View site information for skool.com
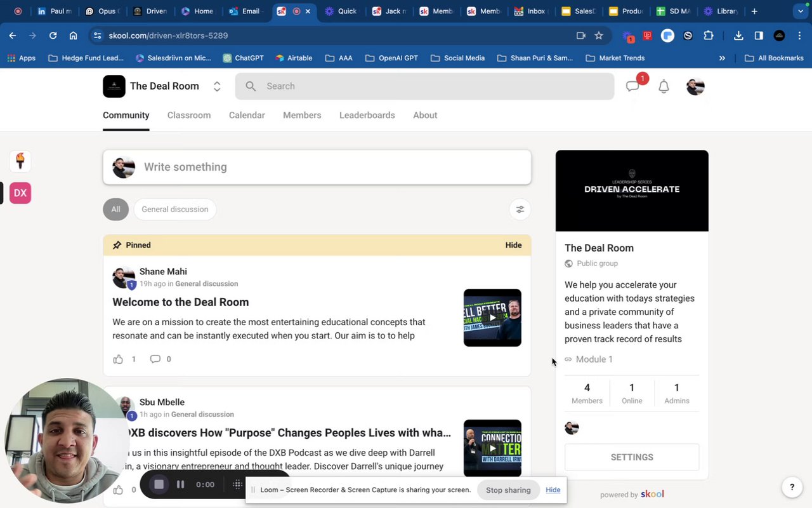Screen dimensions: 812x508 coord(97,36)
